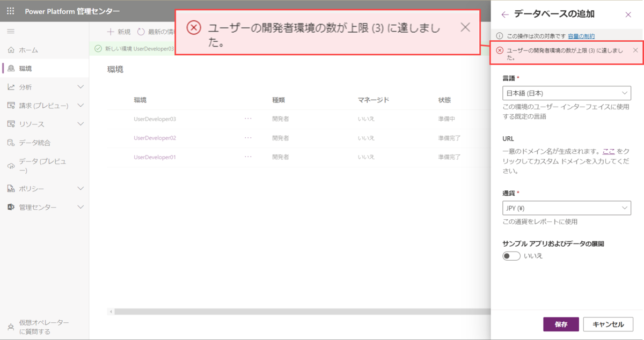Click the ホーム home icon in sidebar
The height and width of the screenshot is (340, 644).
(x=11, y=50)
